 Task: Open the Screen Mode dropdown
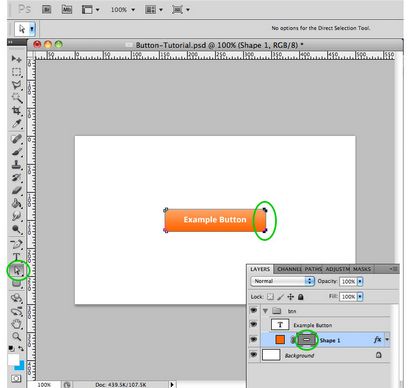click(x=181, y=10)
